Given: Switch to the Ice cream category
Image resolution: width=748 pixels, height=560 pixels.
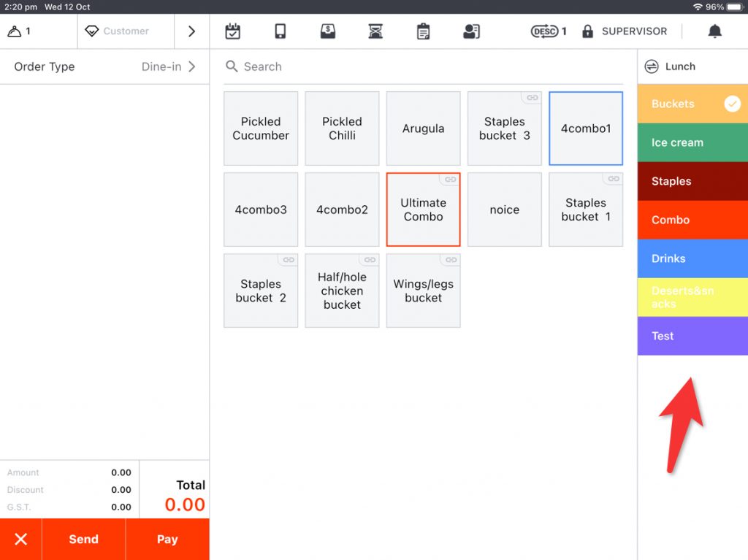Looking at the screenshot, I should [692, 142].
